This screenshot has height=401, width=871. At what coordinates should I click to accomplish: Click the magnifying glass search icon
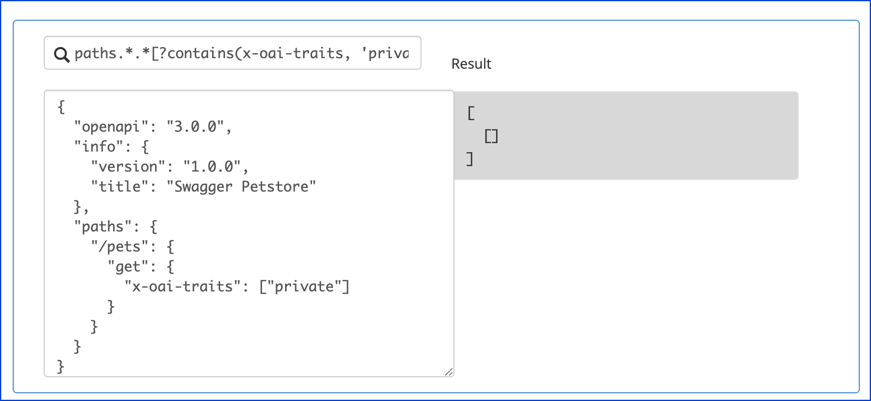pyautogui.click(x=61, y=55)
